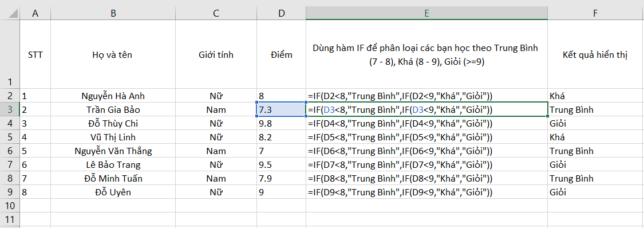Viewport: 644px width, 228px height.
Task: Select row 2 header
Action: 10,96
